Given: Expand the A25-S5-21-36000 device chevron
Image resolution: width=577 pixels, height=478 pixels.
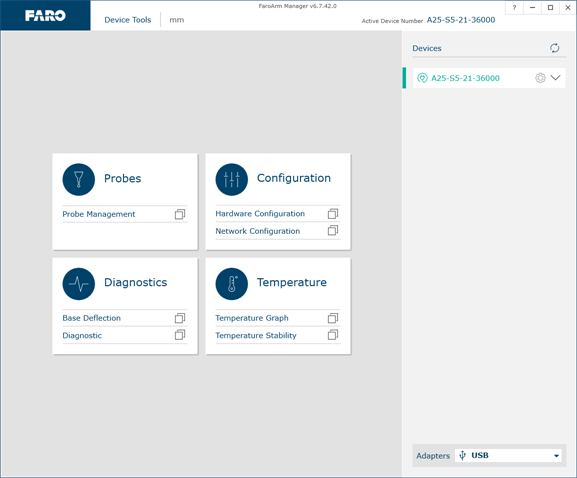Looking at the screenshot, I should coord(555,78).
